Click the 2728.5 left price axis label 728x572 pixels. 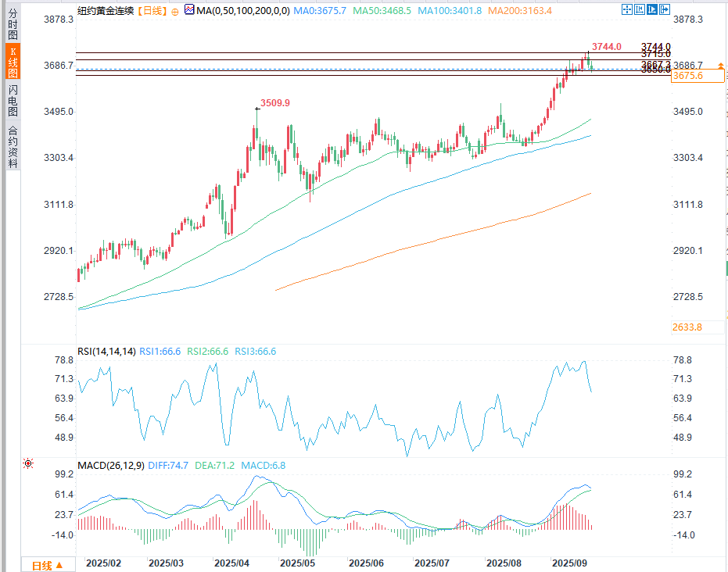(59, 297)
